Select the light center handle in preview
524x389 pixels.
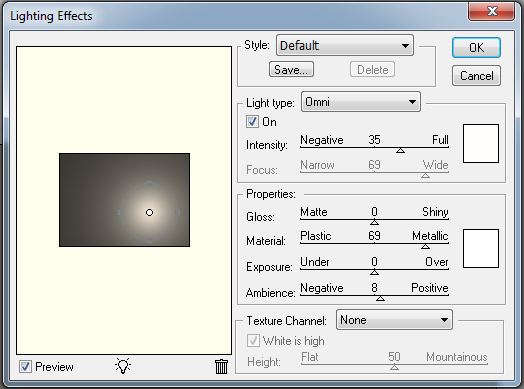(x=149, y=212)
